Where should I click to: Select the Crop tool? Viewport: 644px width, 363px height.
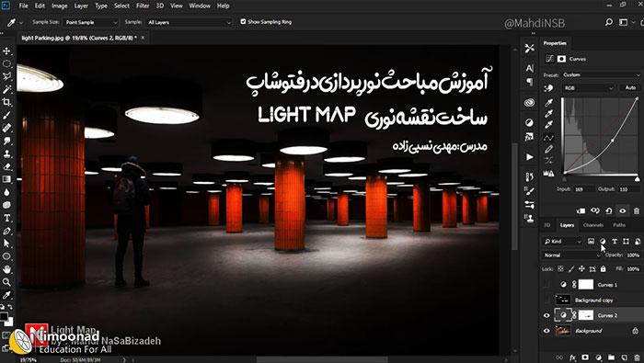coord(7,102)
